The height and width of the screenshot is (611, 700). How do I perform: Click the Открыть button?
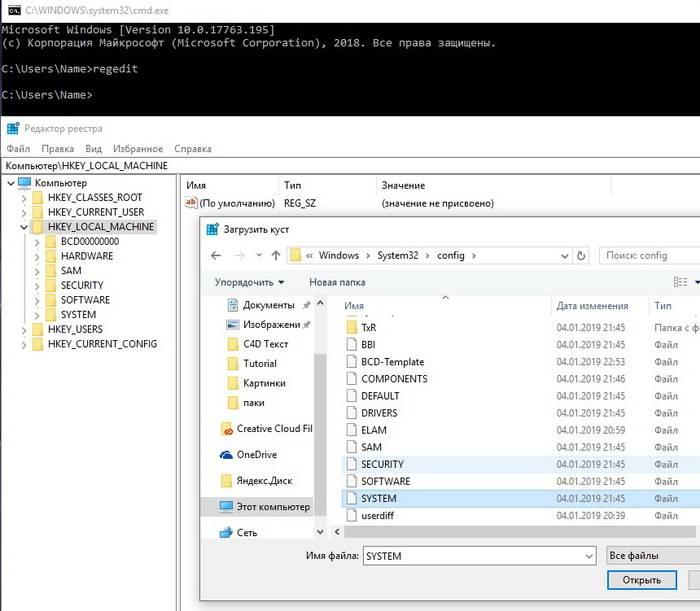coord(642,580)
